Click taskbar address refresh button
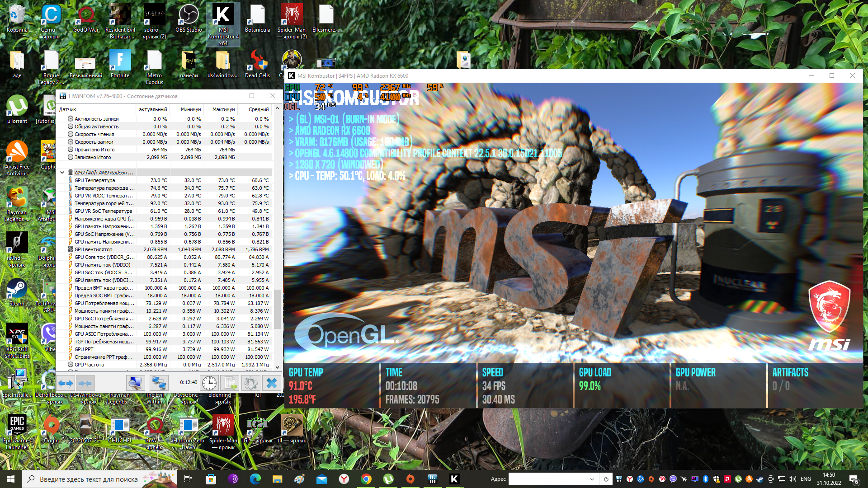This screenshot has height=488, width=868. (606, 479)
